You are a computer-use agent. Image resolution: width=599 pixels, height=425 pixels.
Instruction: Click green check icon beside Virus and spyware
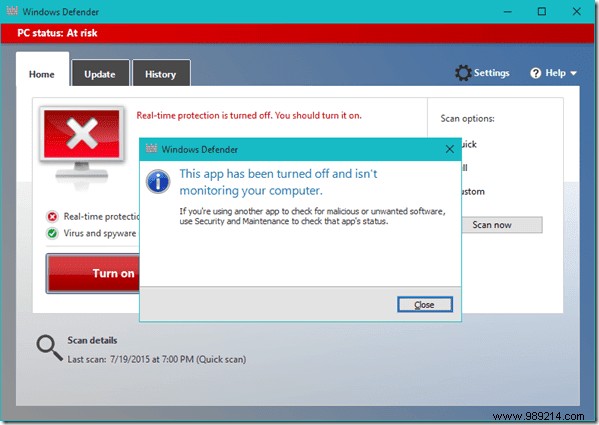click(x=52, y=233)
